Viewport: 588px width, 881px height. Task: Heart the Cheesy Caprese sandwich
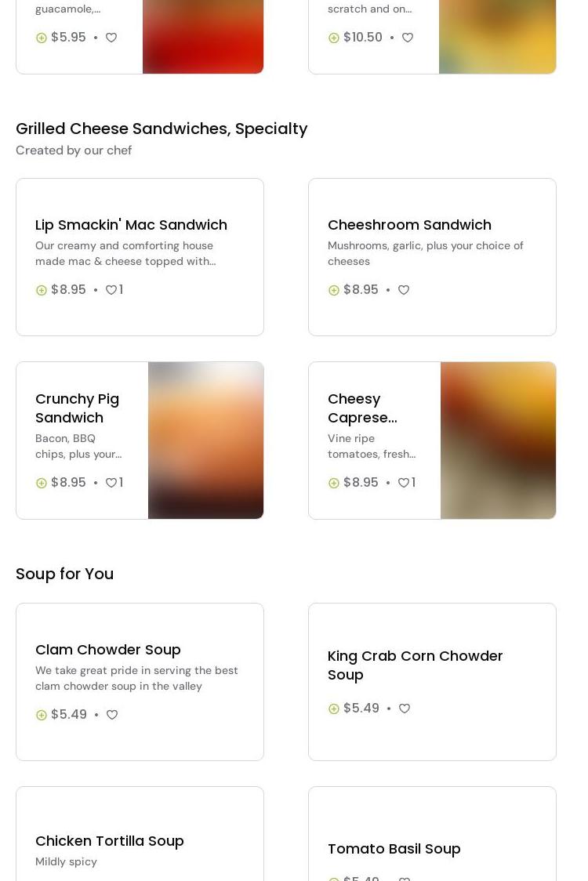coord(404,483)
